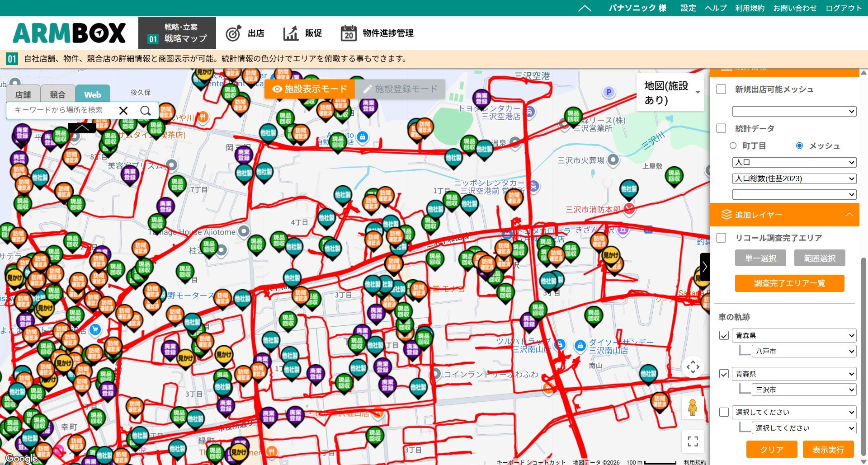868x465 pixels.
Task: Collapse the 追加レイヤー section
Action: [849, 215]
